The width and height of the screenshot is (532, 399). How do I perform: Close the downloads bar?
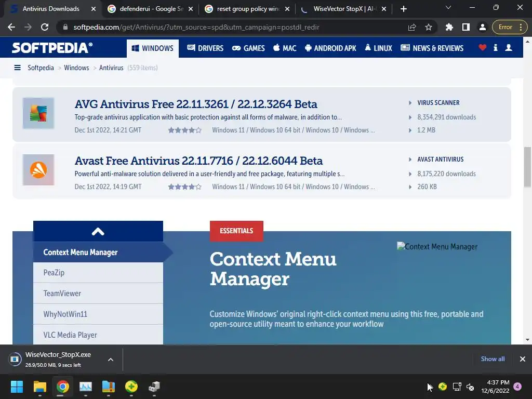click(523, 359)
